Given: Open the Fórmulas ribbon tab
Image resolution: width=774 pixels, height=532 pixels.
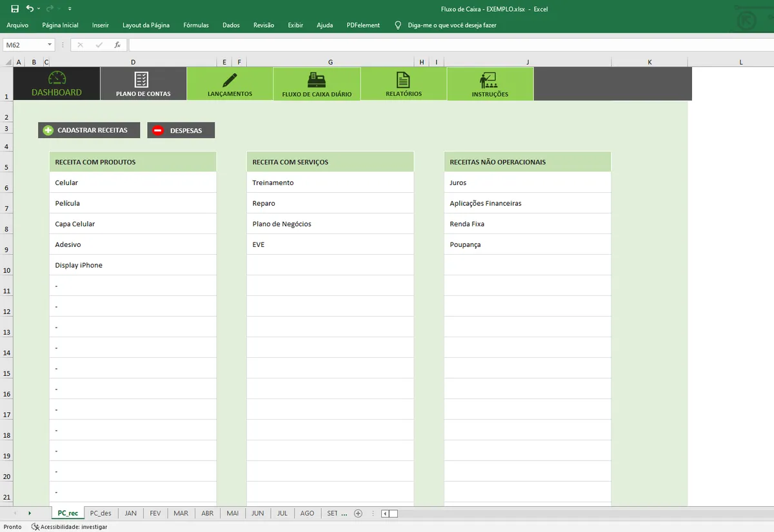Looking at the screenshot, I should click(196, 25).
